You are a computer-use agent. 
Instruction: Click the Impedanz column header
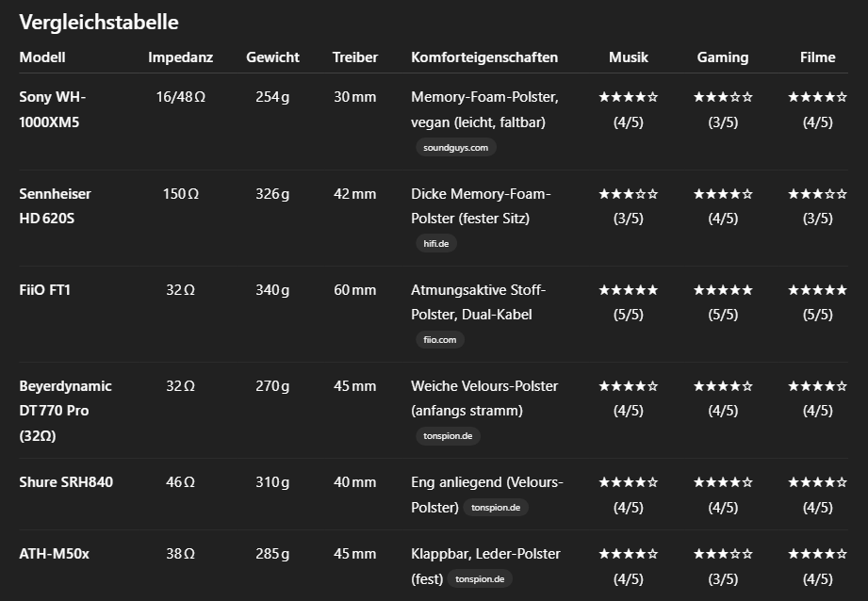pyautogui.click(x=180, y=57)
